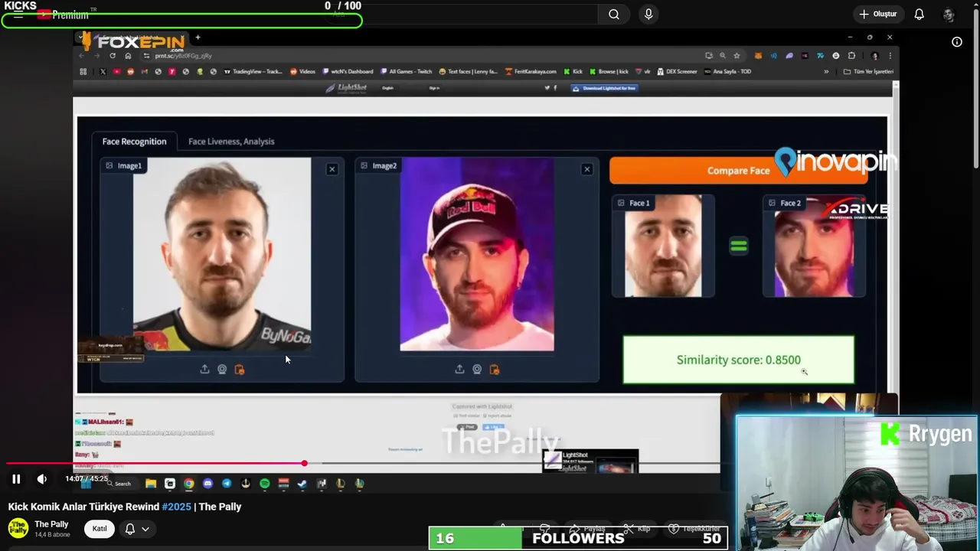Expand bookmarks overflow chevron

tap(826, 72)
